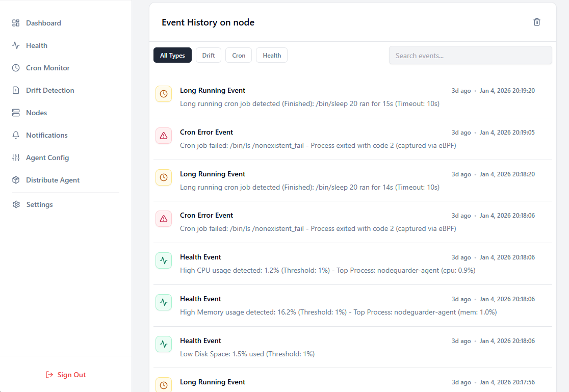This screenshot has width=569, height=392.
Task: Click the Sign Out link
Action: coord(66,374)
